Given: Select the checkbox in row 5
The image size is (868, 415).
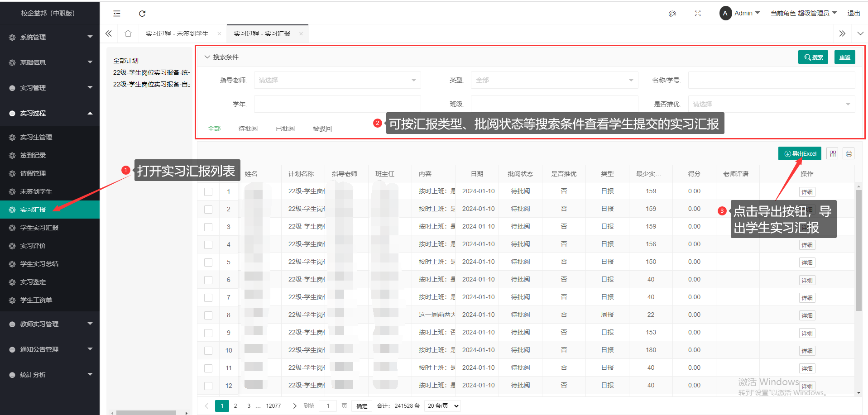Looking at the screenshot, I should pyautogui.click(x=208, y=262).
